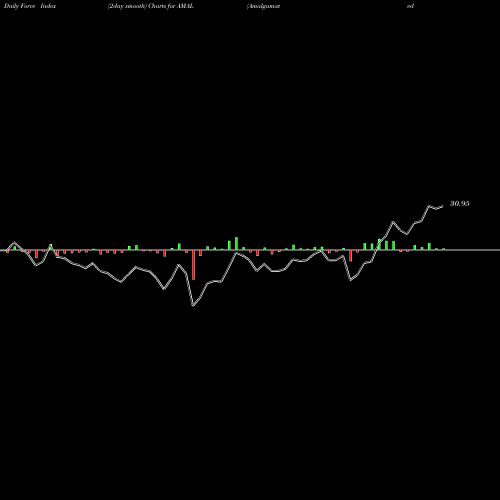Click the '(Amalgamat' text in header

point(263,6)
